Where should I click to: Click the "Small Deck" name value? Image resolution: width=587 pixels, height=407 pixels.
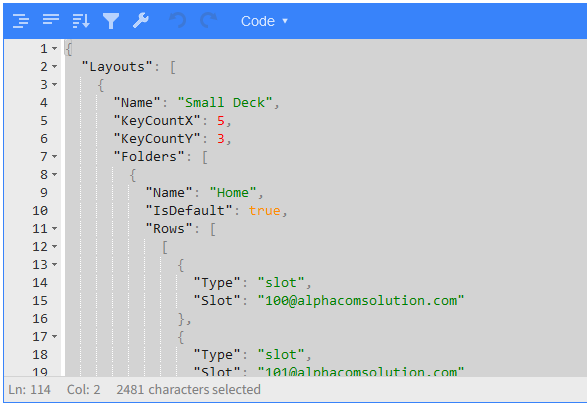[225, 103]
